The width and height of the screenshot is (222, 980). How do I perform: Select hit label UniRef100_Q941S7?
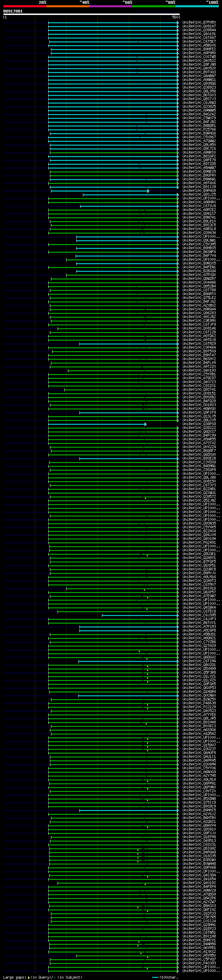coord(199,214)
